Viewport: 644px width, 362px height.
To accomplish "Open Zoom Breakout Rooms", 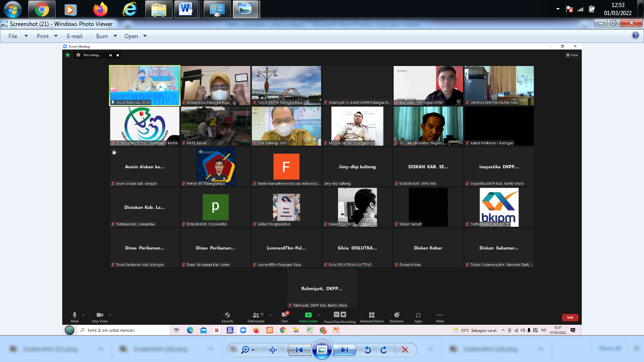I will pyautogui.click(x=372, y=317).
